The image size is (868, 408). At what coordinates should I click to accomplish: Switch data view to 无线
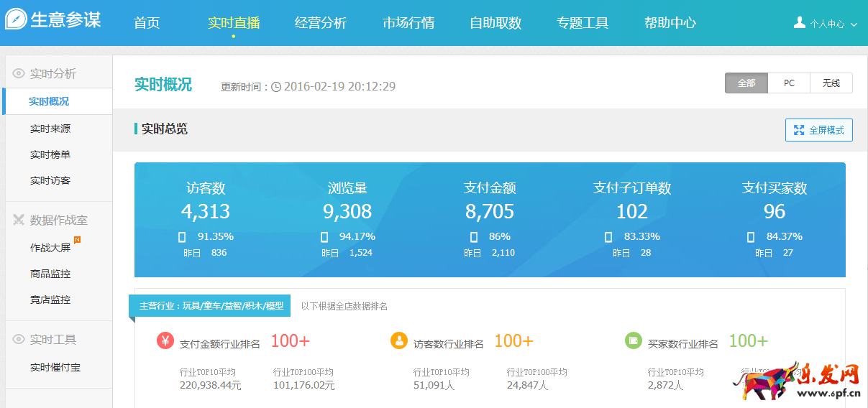(x=831, y=83)
